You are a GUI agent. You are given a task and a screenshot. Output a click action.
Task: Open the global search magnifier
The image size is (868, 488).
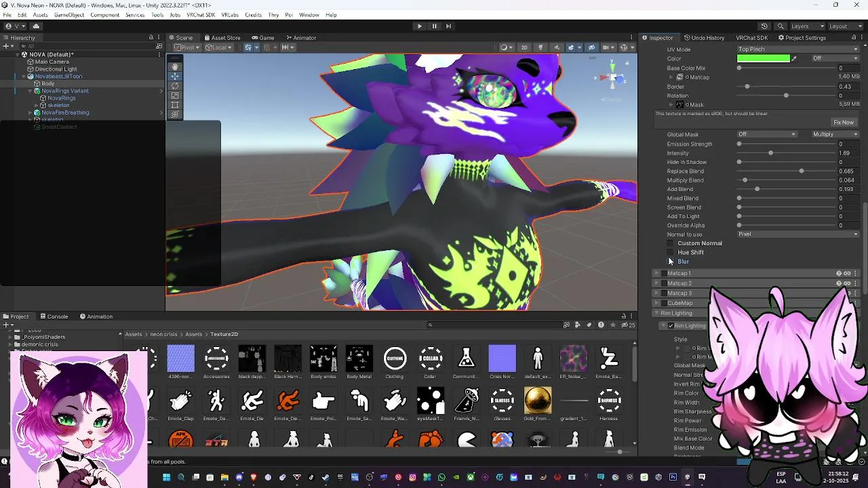point(781,26)
